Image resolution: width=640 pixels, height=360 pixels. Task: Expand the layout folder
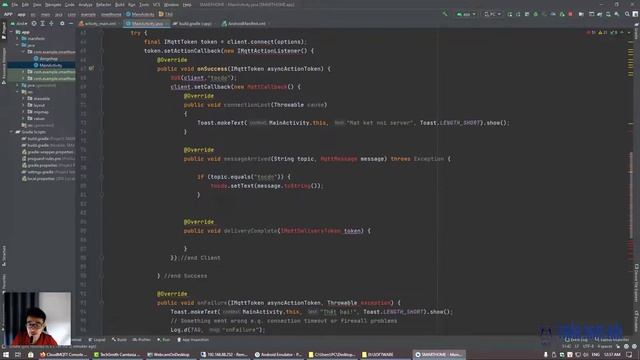23,105
